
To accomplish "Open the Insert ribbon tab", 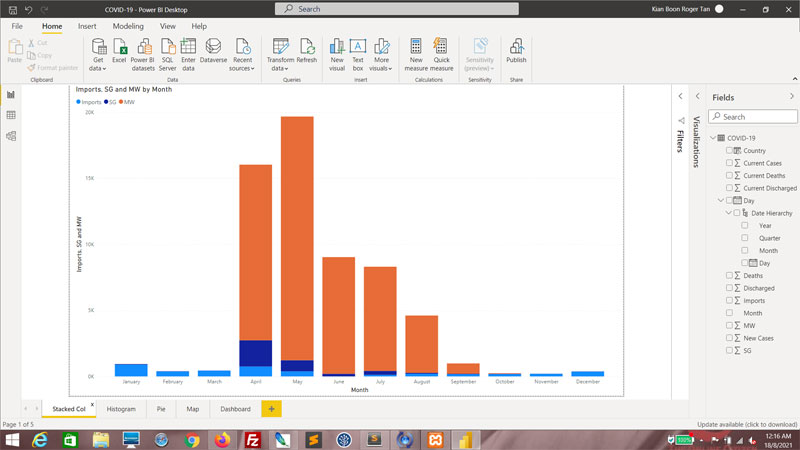I will tap(87, 26).
